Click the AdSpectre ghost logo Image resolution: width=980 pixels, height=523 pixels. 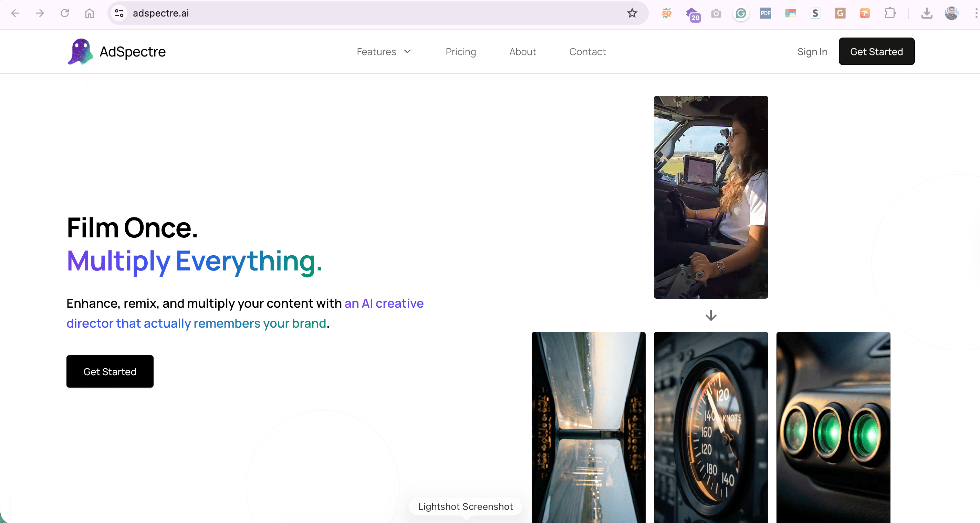coord(80,51)
